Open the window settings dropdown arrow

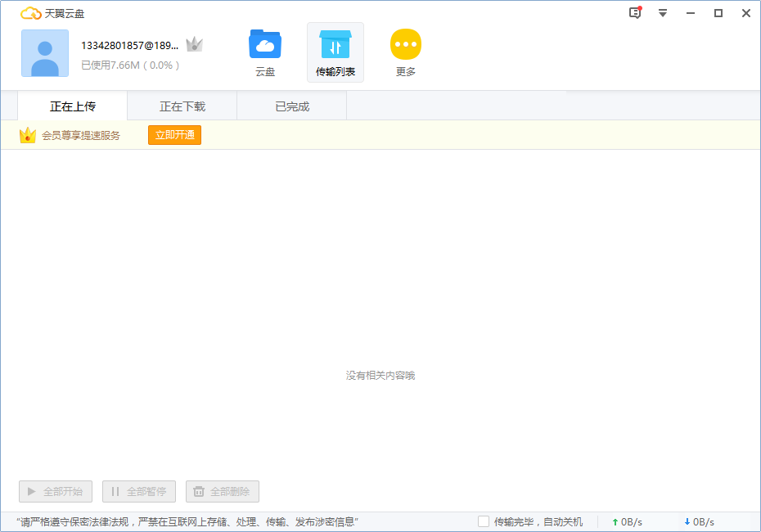tap(662, 13)
